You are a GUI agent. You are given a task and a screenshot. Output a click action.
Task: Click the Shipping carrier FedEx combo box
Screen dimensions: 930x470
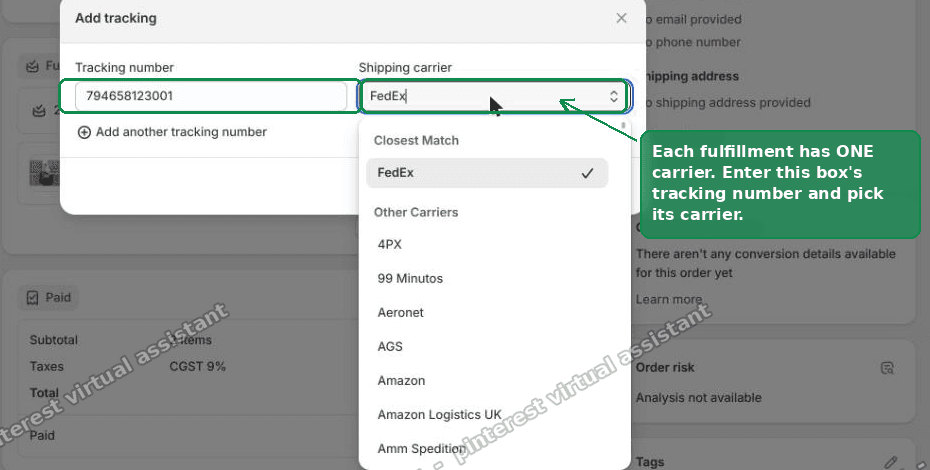(493, 96)
